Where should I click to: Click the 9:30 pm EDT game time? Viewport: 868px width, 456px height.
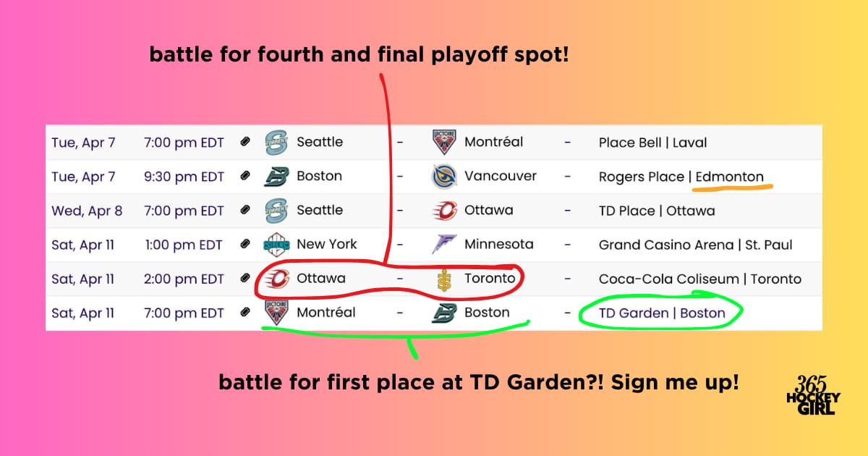184,177
